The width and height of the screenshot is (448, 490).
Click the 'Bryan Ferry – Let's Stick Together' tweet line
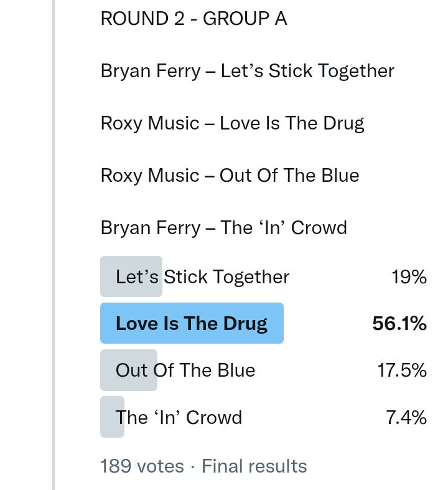coord(247,71)
